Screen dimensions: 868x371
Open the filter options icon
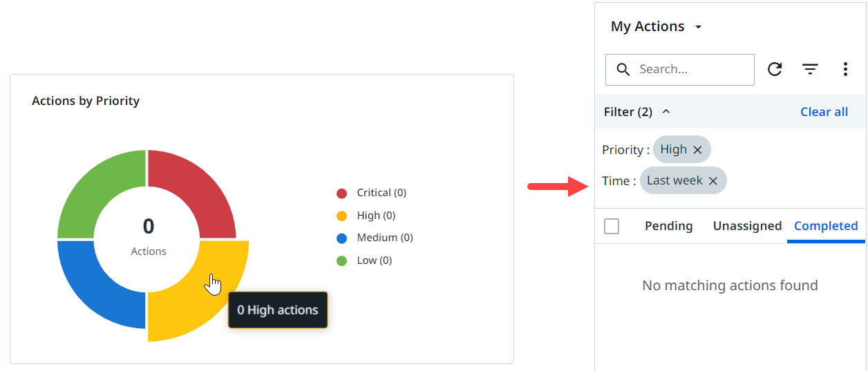pyautogui.click(x=810, y=69)
